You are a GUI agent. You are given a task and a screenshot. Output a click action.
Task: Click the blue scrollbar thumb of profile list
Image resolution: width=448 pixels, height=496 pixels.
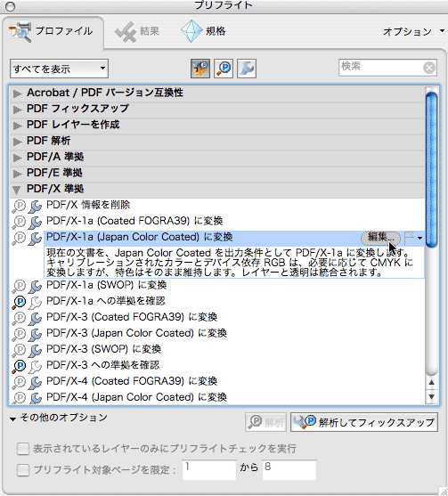tap(432, 169)
